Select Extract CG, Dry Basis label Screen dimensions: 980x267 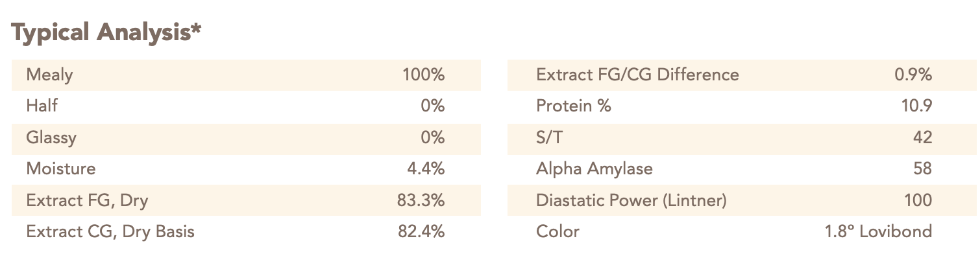click(110, 232)
